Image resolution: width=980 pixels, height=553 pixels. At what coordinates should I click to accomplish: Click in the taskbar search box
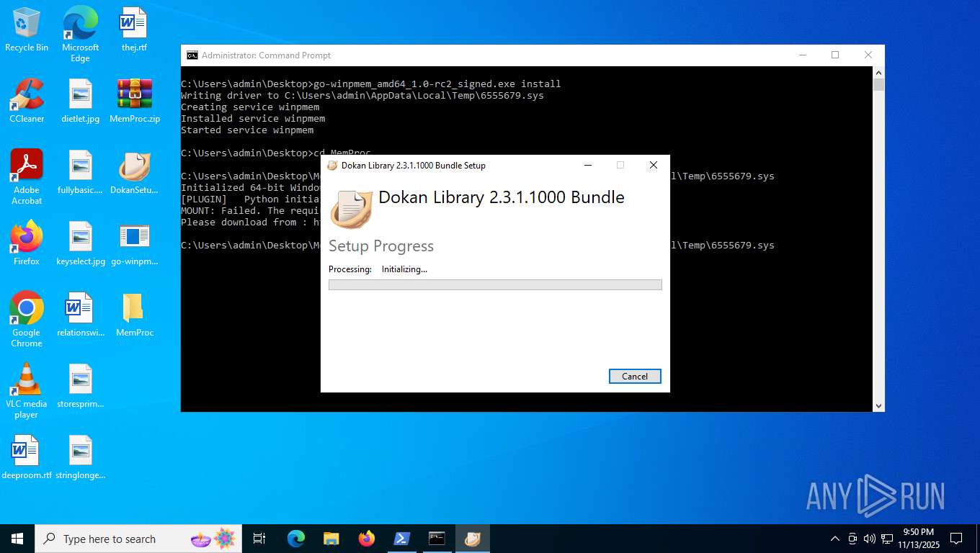(138, 539)
